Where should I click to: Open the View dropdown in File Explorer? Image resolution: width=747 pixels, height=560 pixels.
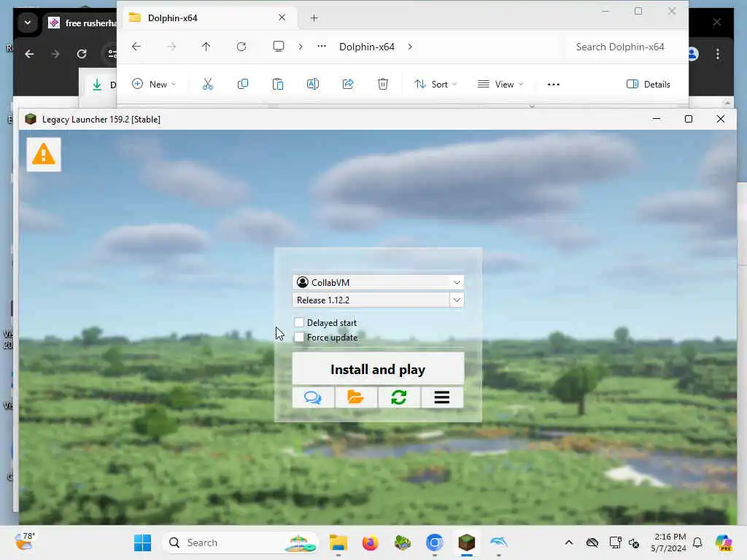[x=500, y=85]
